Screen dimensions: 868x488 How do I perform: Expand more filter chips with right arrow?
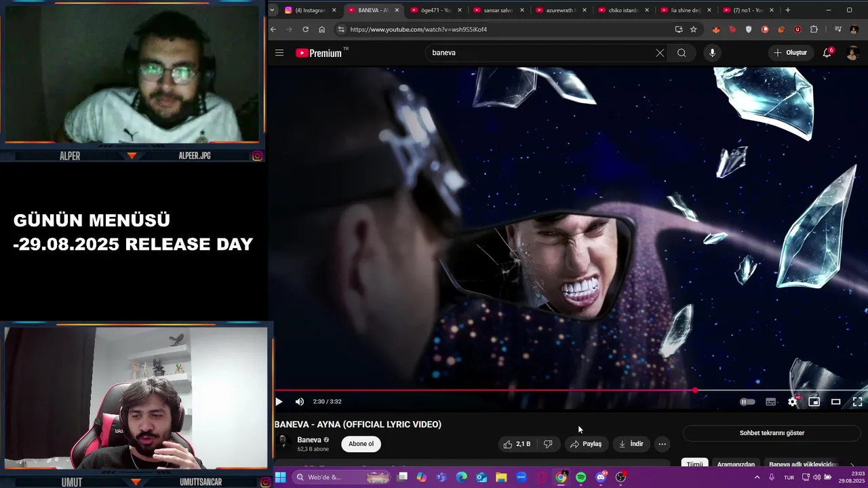(x=852, y=465)
